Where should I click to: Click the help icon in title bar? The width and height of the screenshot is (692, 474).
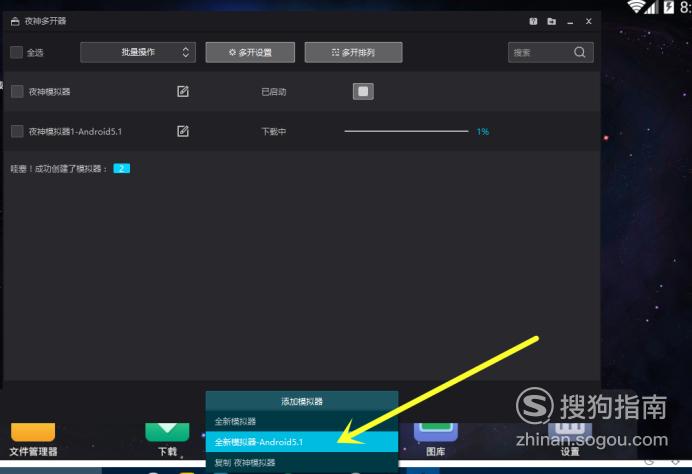(x=533, y=21)
